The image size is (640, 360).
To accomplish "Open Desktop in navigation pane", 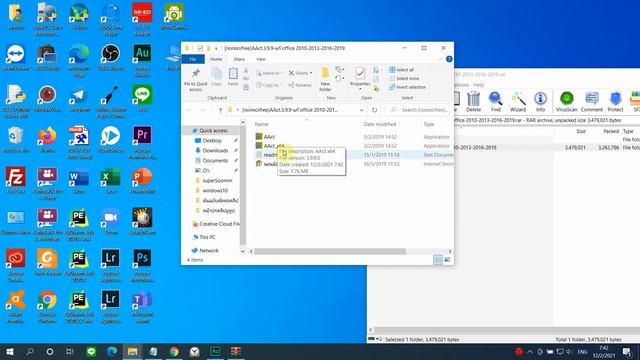I will tap(212, 140).
